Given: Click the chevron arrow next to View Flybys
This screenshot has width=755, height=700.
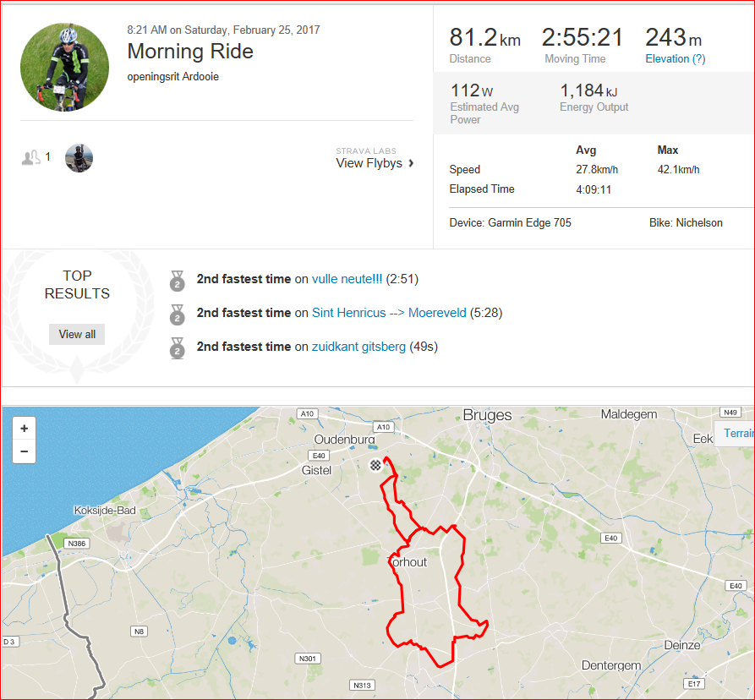Looking at the screenshot, I should (x=411, y=163).
